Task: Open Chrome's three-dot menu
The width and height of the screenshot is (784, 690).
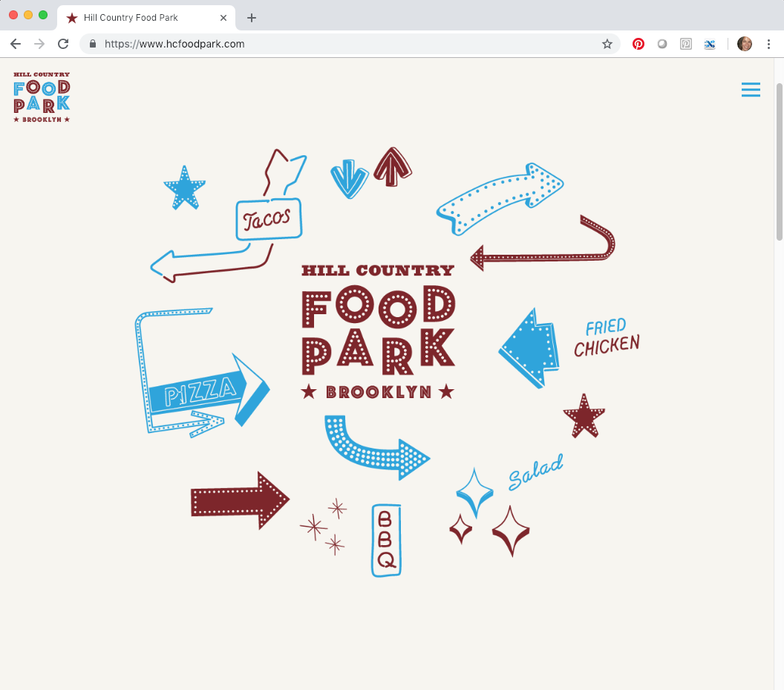Action: pyautogui.click(x=768, y=44)
